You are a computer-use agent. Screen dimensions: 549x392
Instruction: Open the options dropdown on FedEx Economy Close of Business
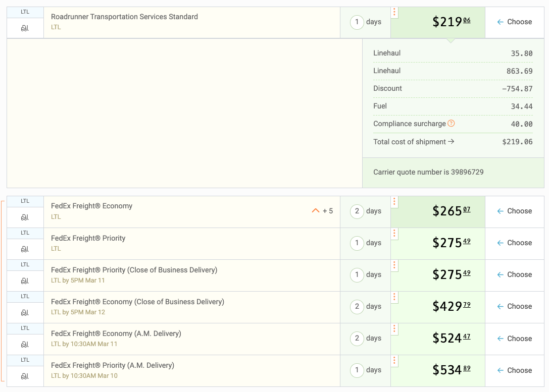[394, 297]
